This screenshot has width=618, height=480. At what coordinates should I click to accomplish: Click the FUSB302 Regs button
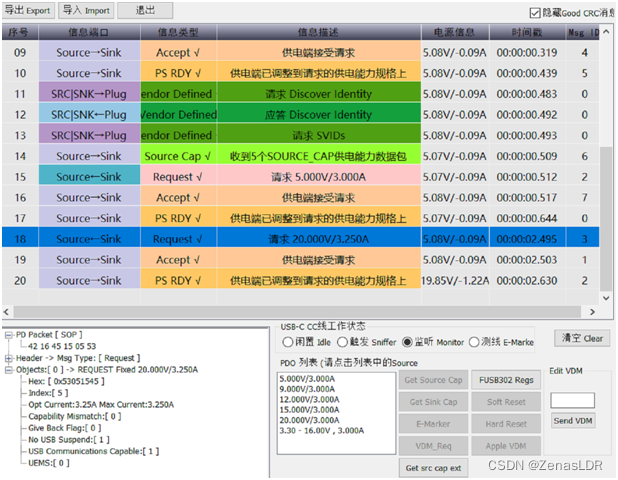click(506, 380)
